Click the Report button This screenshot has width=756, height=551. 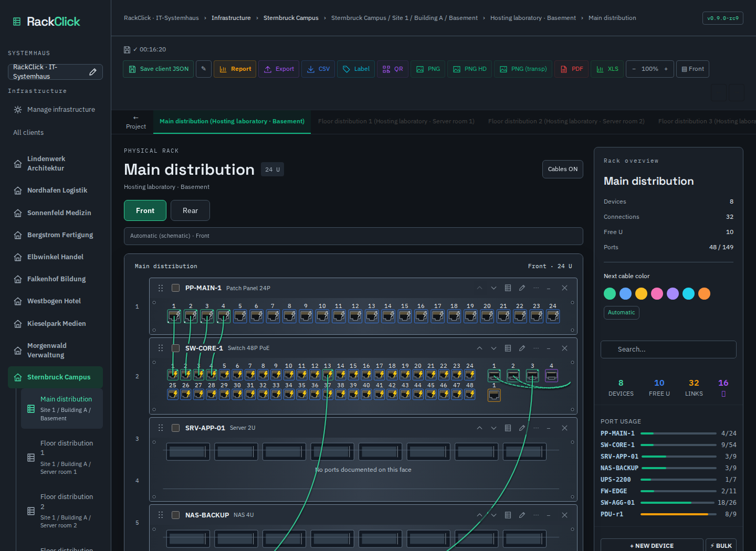pos(235,69)
